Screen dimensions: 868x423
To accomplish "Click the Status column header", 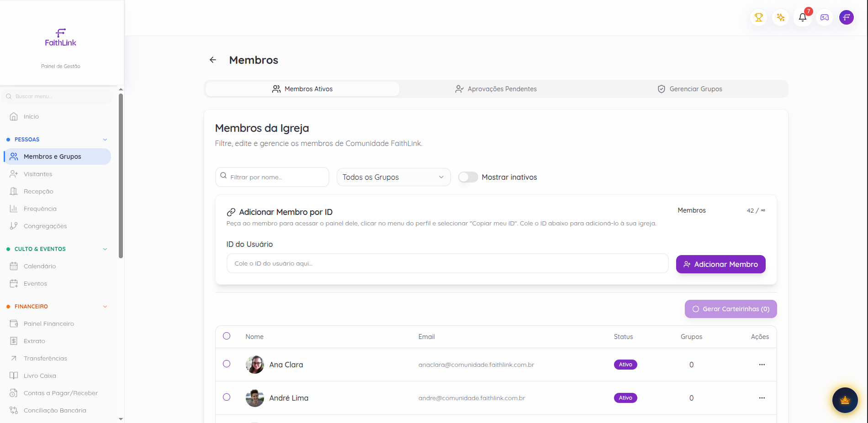I will tap(624, 337).
